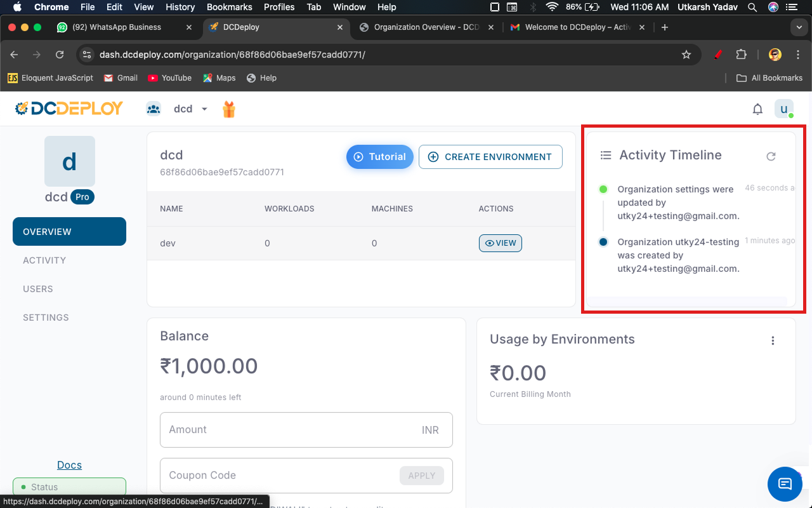Screen dimensions: 812x508
Task: Click the DCDeploy logo
Action: 69,109
